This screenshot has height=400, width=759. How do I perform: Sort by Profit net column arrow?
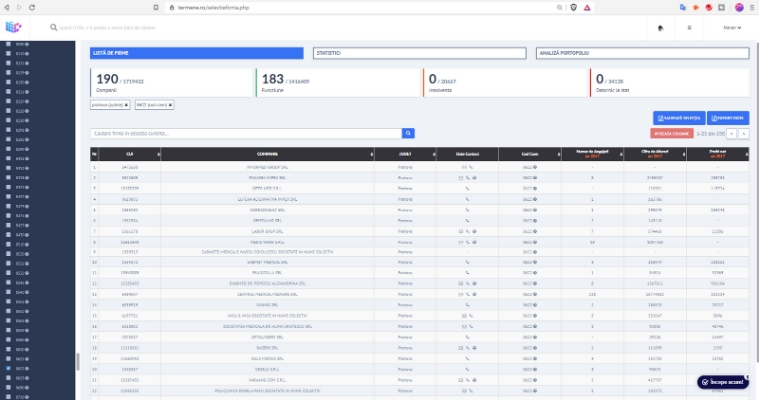746,154
